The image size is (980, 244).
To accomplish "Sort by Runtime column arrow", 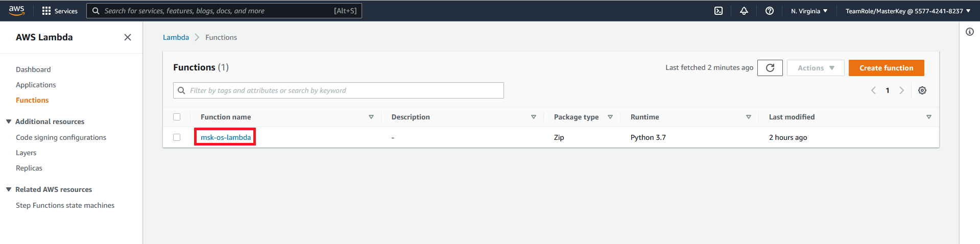I will pyautogui.click(x=749, y=117).
